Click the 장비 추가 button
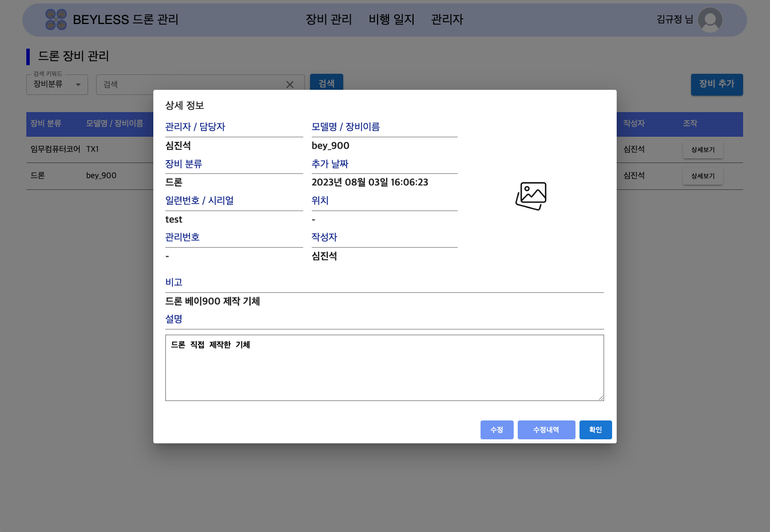Viewport: 770px width, 532px height. click(716, 84)
